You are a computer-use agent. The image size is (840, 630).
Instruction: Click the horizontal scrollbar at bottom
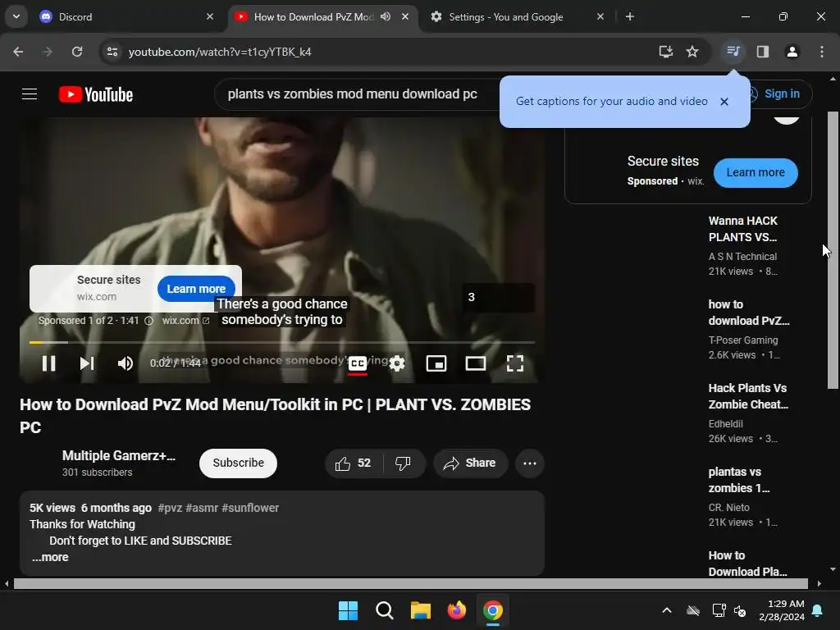click(410, 583)
